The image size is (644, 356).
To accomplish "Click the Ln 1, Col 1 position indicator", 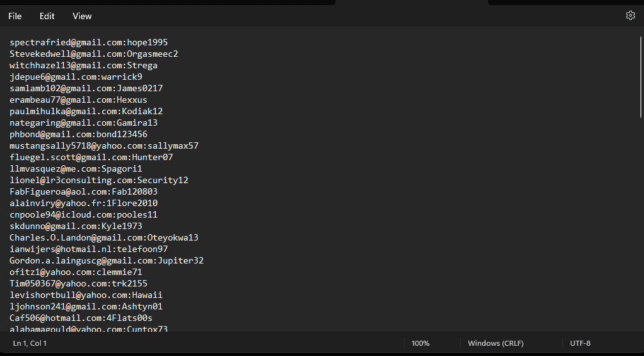I will point(30,343).
